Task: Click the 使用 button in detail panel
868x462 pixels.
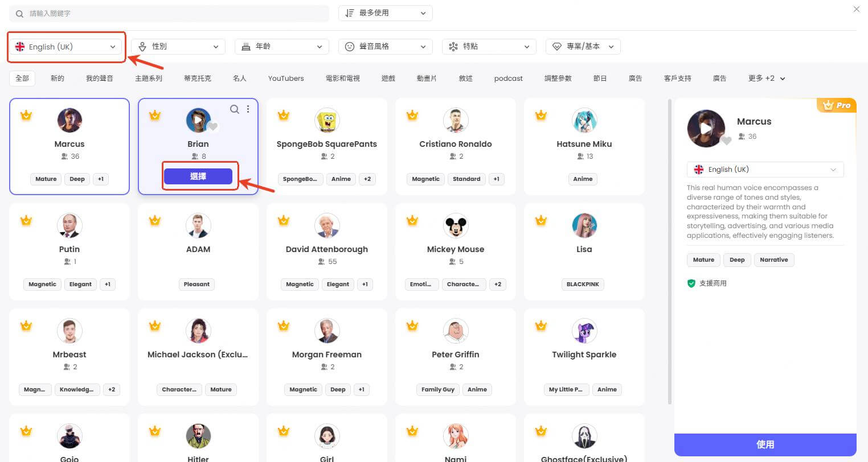Action: 765,444
